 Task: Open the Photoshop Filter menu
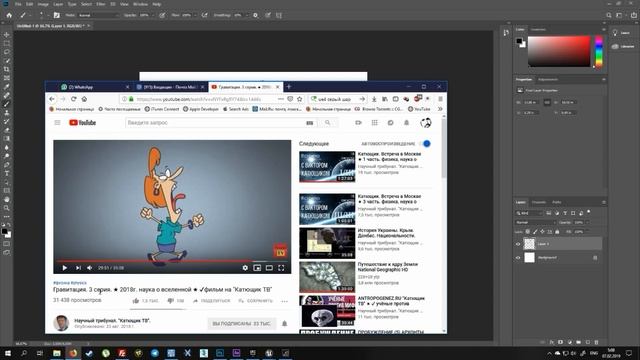tap(101, 4)
